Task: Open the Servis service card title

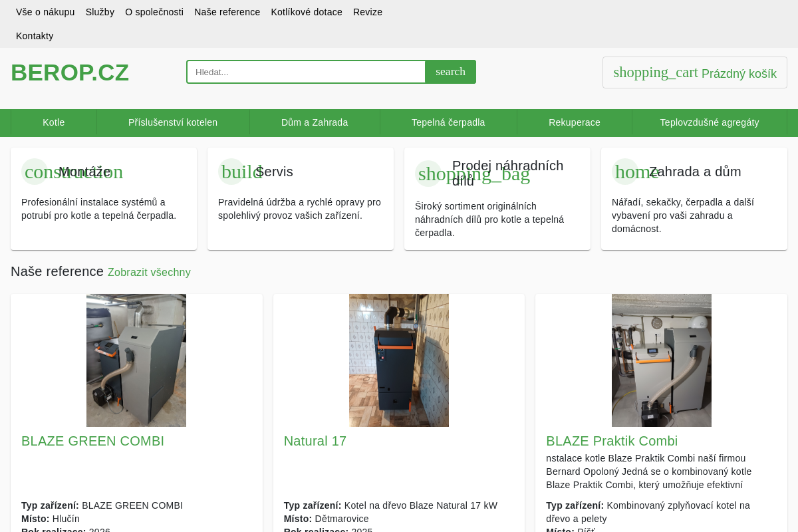Action: pos(274,172)
